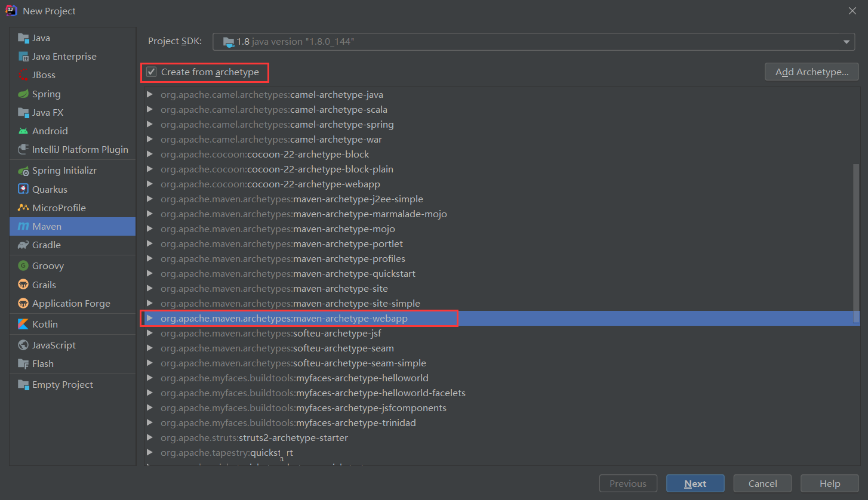Click the JBoss icon
The width and height of the screenshot is (868, 500).
23,75
